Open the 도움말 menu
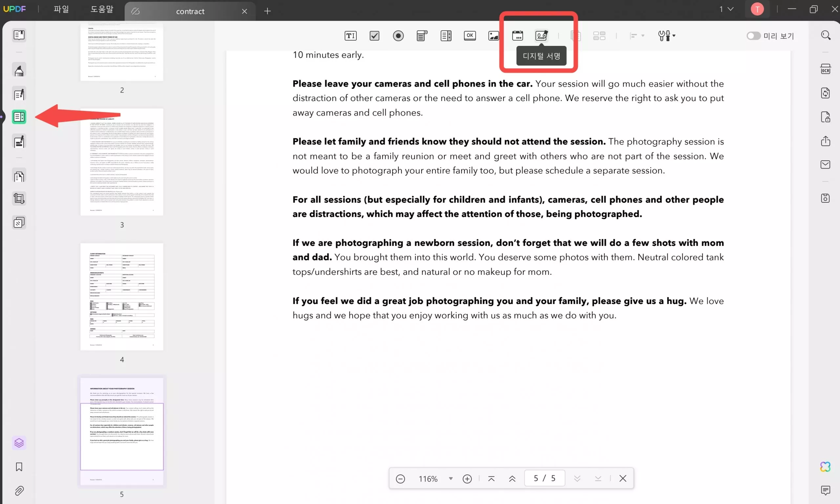 102,9
